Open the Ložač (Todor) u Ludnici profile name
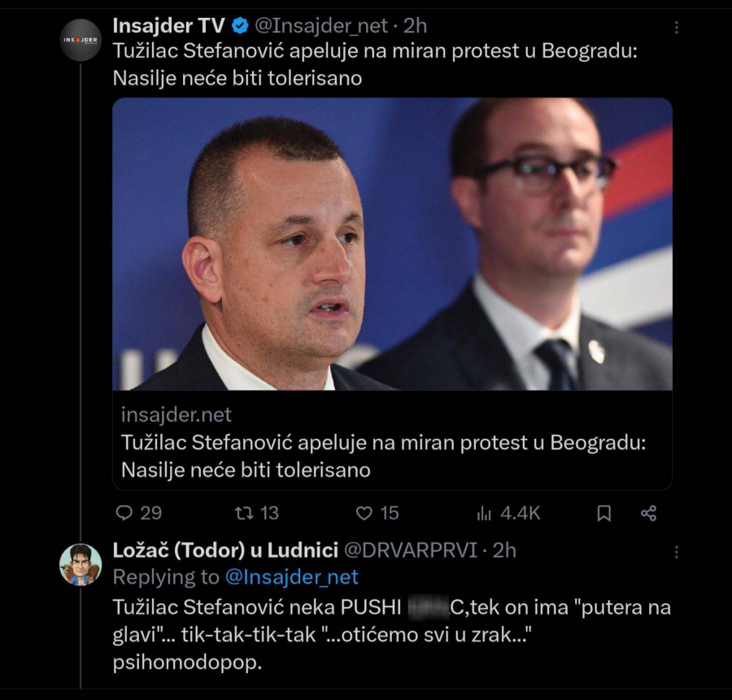The width and height of the screenshot is (732, 700). tap(225, 550)
